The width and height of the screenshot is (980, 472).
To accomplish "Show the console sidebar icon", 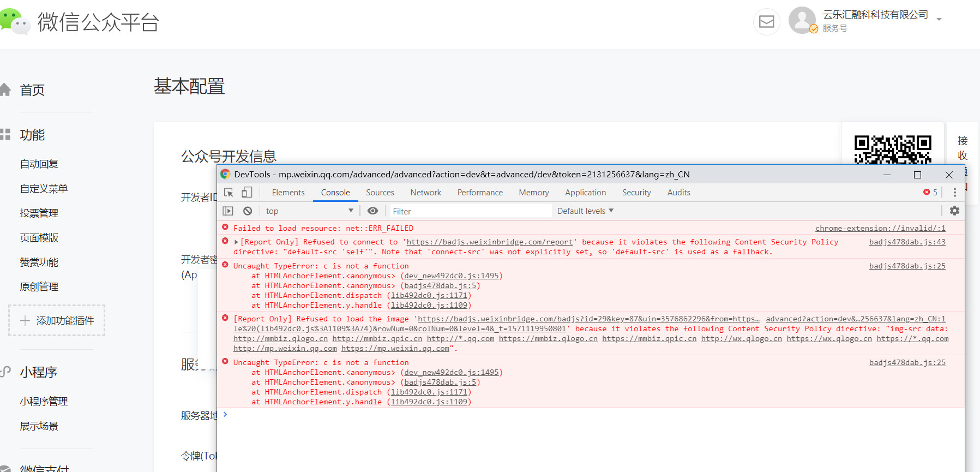I will click(228, 211).
